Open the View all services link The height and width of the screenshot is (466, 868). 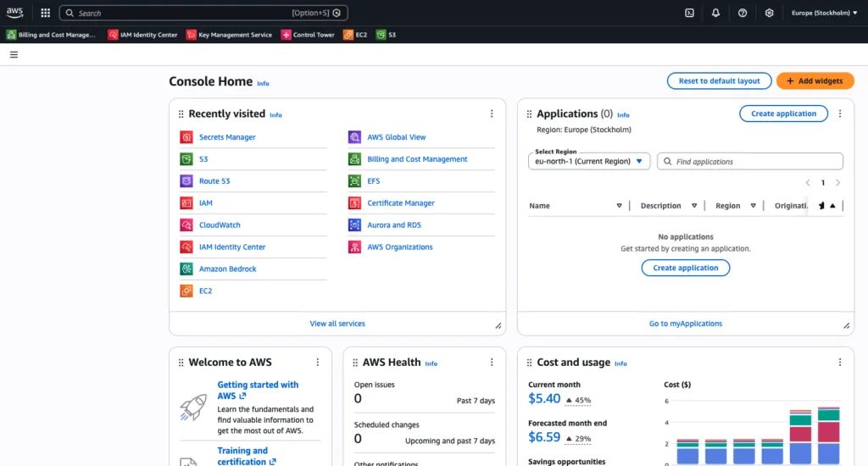[337, 324]
